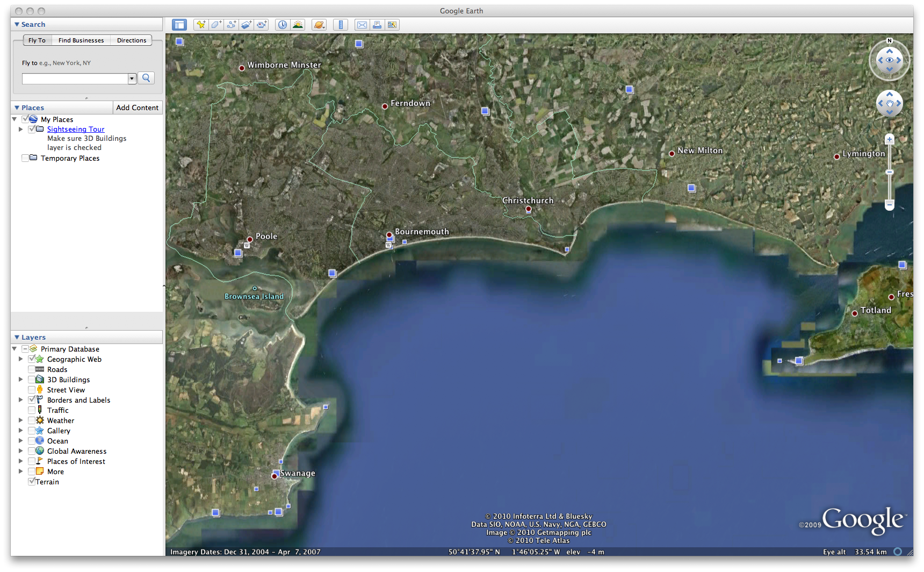Select the Global Awareness layer row
Screen dimensions: 924x572
(77, 451)
